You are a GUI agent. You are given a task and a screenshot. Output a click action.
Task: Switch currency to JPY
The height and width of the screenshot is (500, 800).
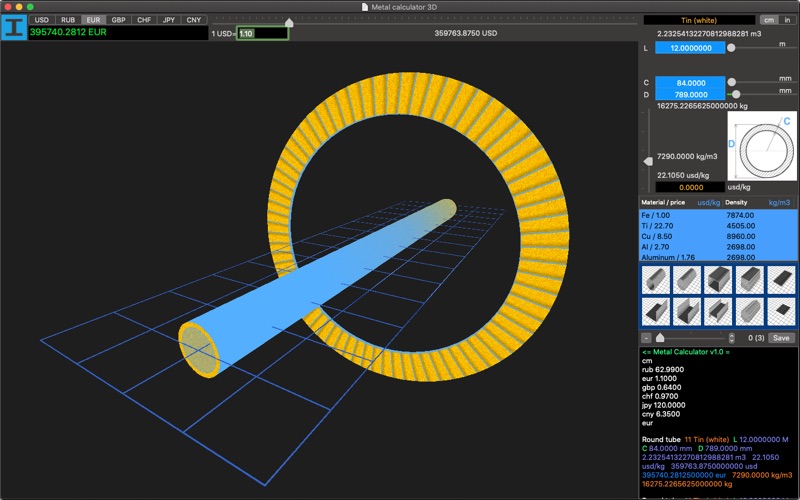click(169, 20)
